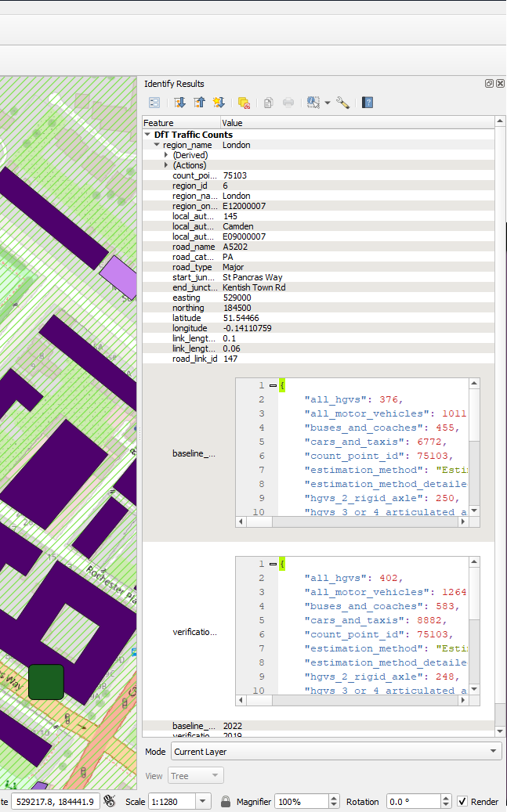Open Identify Settings wrench icon
The height and width of the screenshot is (812, 507).
click(342, 103)
